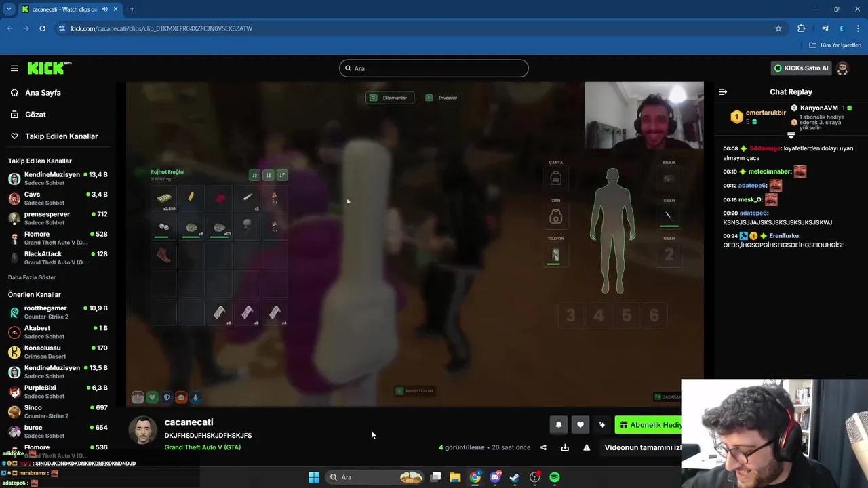
Task: Open PurpleBixi recommended channel
Action: click(58, 392)
